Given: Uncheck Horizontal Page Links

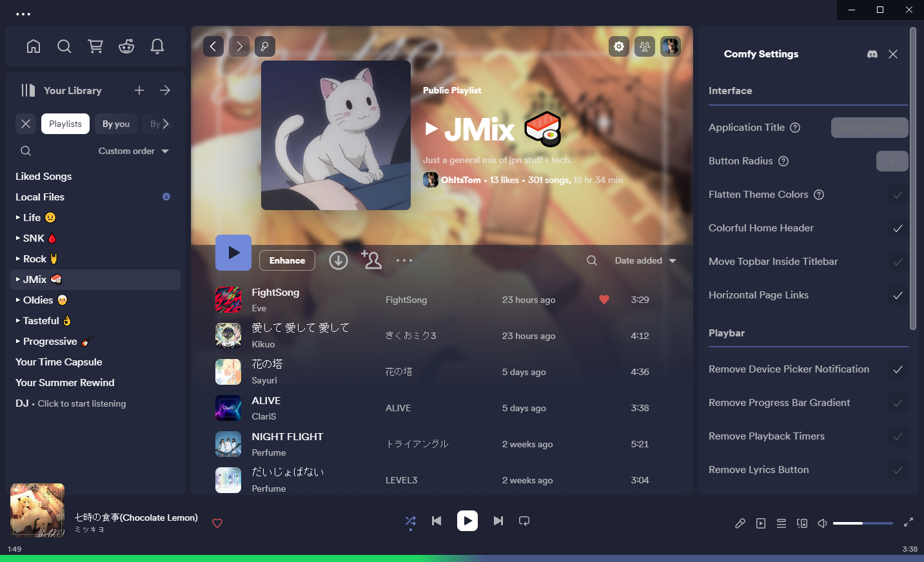Looking at the screenshot, I should [x=898, y=295].
